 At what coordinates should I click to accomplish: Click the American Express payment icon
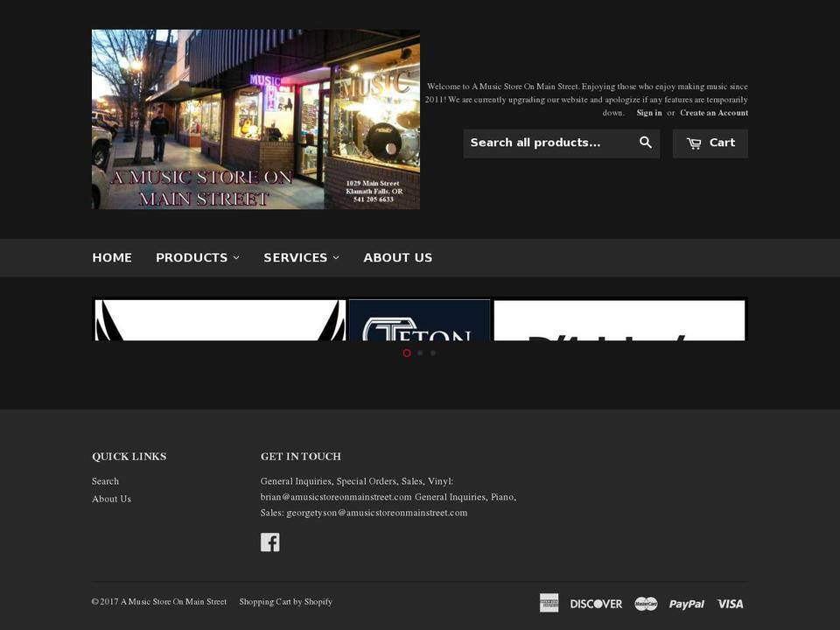tap(549, 603)
